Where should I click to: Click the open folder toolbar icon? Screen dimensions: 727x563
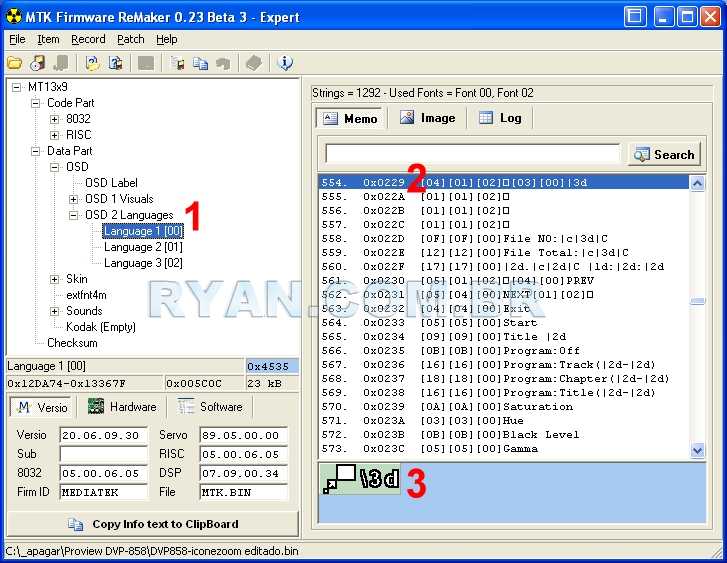15,63
